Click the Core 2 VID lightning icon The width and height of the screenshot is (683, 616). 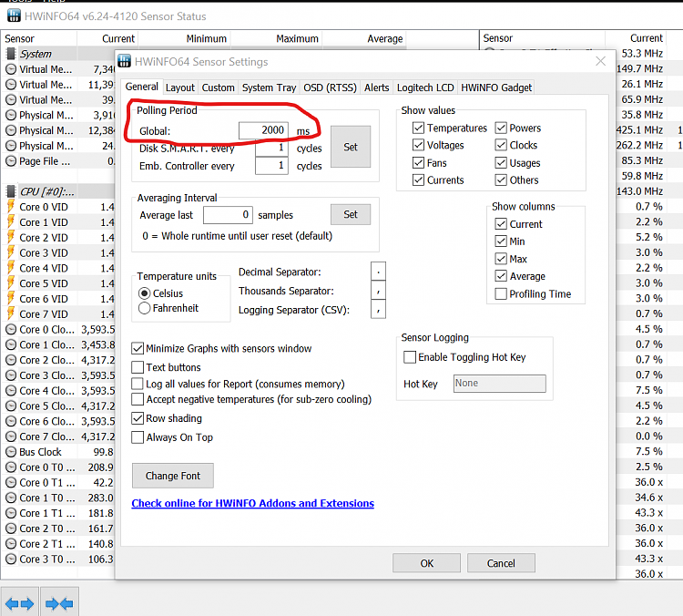(10, 238)
